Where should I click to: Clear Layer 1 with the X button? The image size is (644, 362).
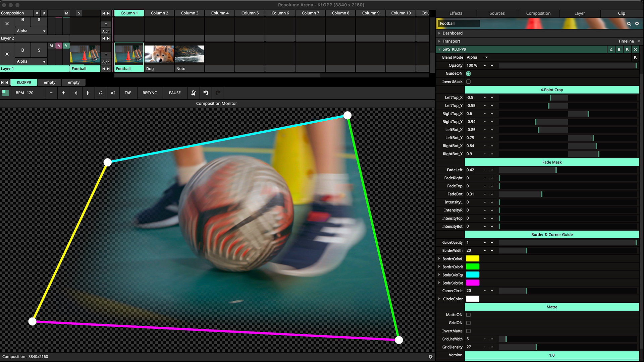coord(7,54)
